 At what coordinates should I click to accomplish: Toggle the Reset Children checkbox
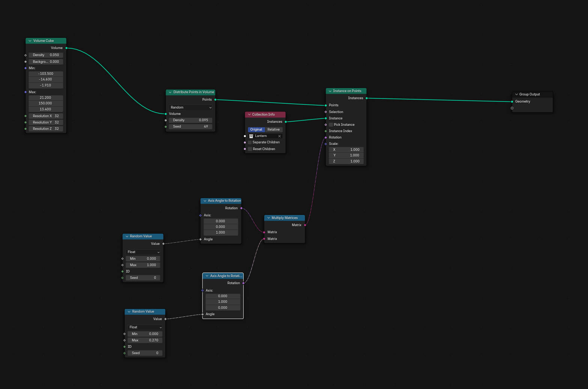(x=250, y=149)
